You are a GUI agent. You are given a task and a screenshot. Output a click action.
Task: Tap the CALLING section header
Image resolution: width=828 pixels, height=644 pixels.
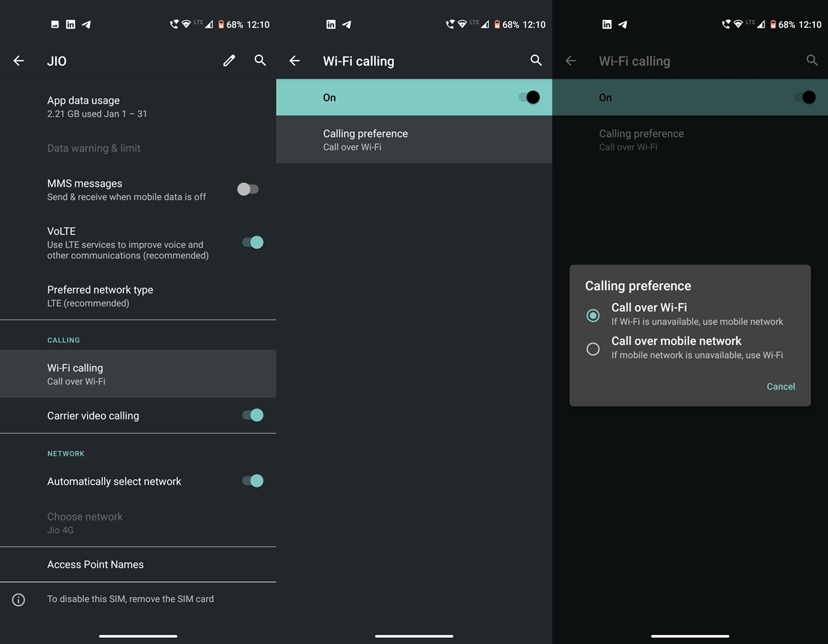63,340
